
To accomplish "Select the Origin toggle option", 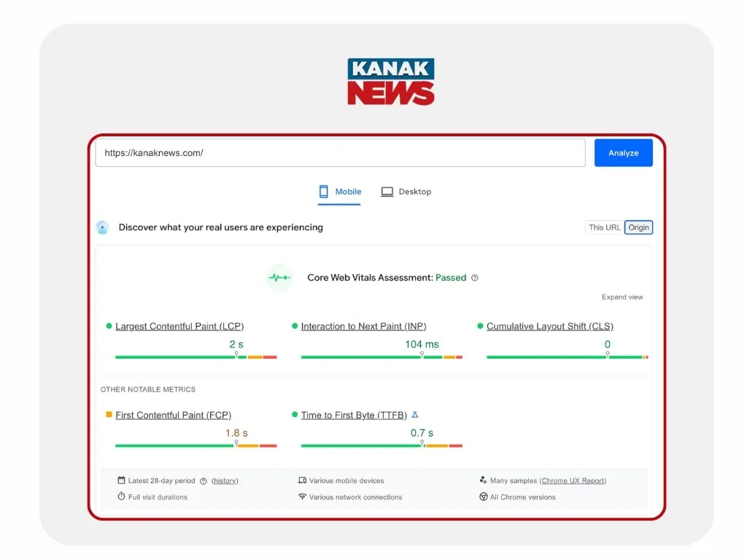I will click(x=638, y=227).
